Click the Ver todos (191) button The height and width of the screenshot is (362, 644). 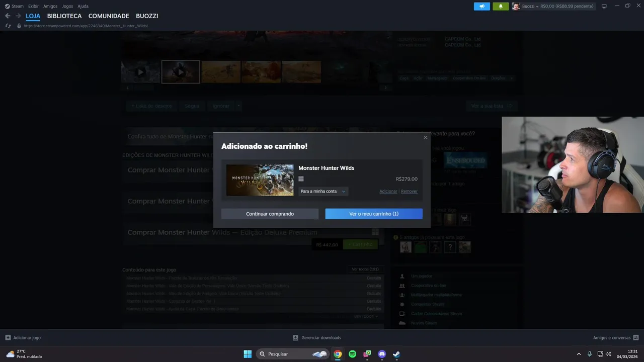(365, 269)
